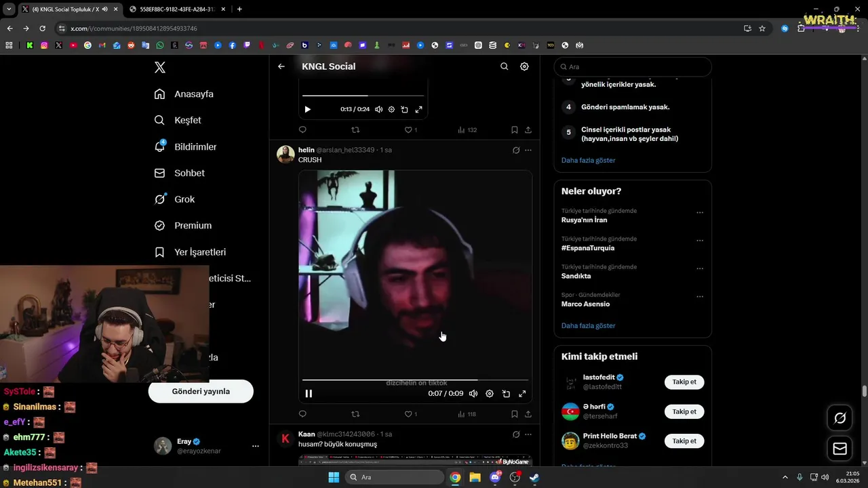Image resolution: width=868 pixels, height=488 pixels.
Task: Open helin's profile avatar
Action: click(285, 155)
